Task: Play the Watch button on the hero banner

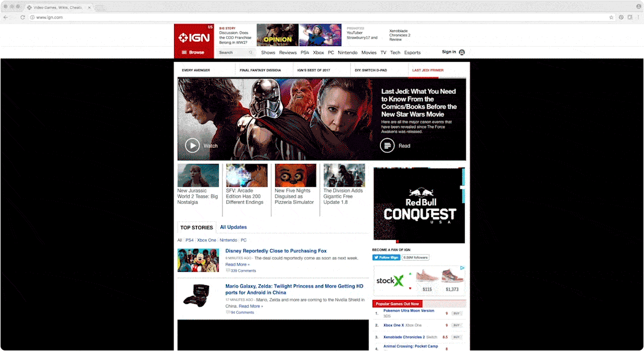Action: coord(192,145)
